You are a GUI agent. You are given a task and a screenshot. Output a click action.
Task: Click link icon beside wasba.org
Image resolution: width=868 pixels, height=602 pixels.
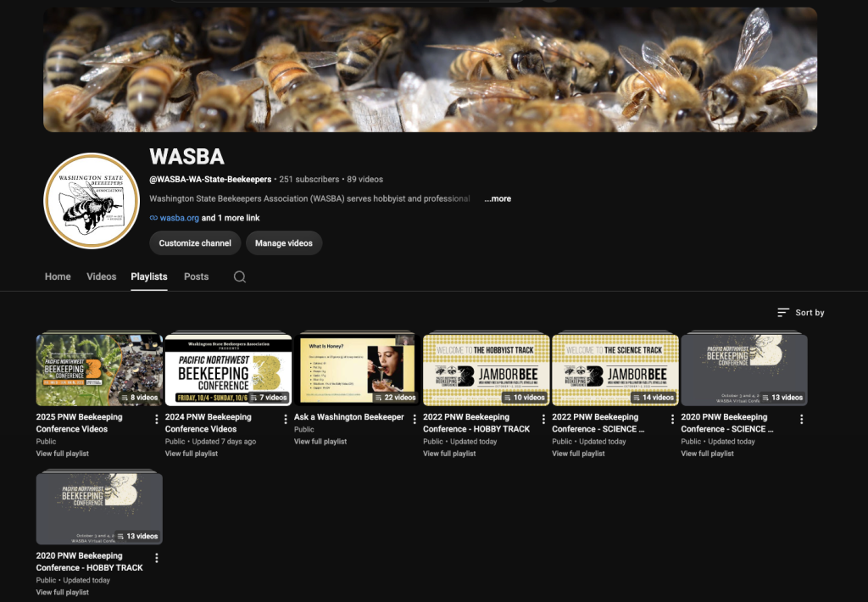[x=153, y=218]
